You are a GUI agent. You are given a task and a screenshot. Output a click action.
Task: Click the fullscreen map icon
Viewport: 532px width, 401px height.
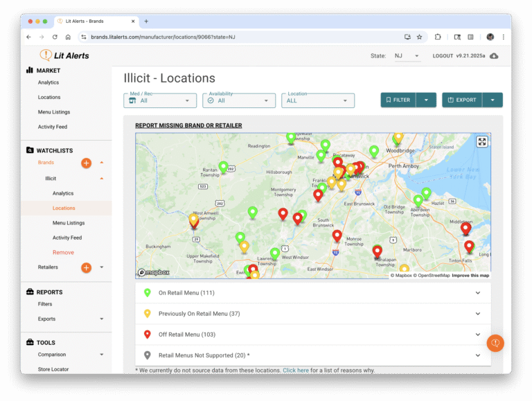coord(482,141)
